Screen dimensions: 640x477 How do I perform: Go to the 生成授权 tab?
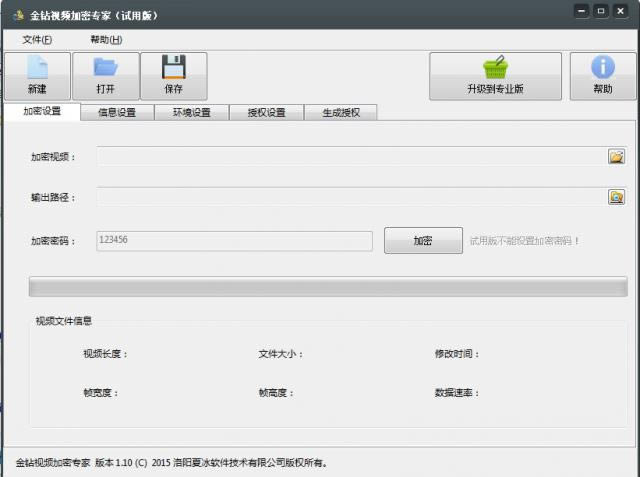[x=341, y=112]
